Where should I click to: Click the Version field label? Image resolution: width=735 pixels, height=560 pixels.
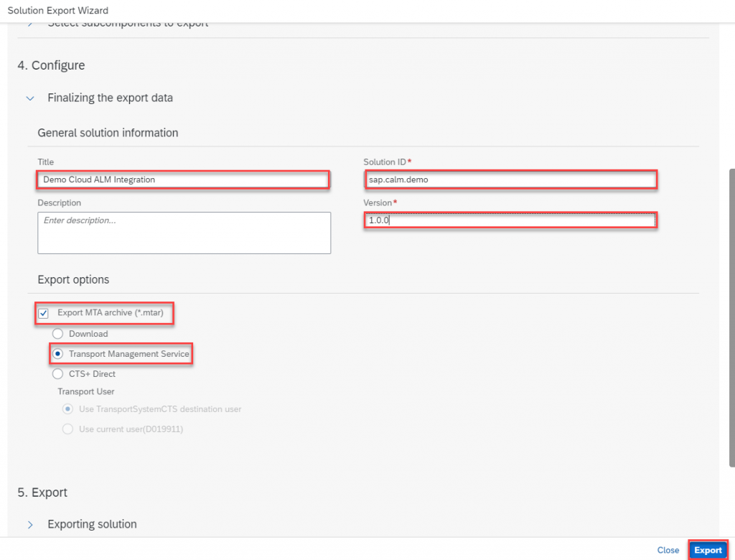pos(378,202)
